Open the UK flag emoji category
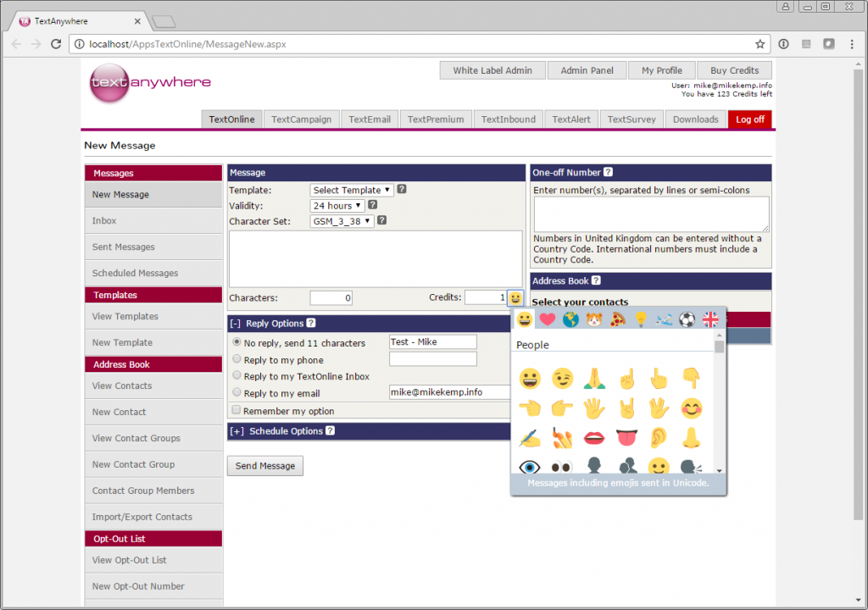This screenshot has width=868, height=610. pyautogui.click(x=710, y=319)
